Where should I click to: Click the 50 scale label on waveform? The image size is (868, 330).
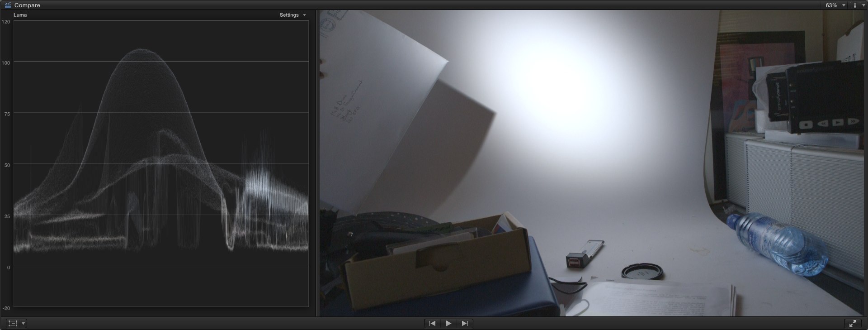(x=7, y=165)
